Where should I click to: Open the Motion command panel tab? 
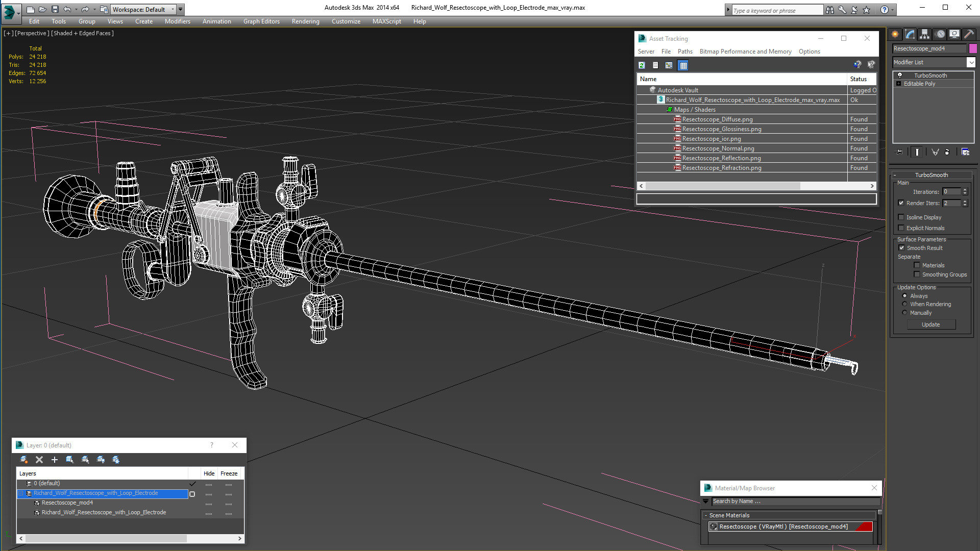pyautogui.click(x=940, y=34)
